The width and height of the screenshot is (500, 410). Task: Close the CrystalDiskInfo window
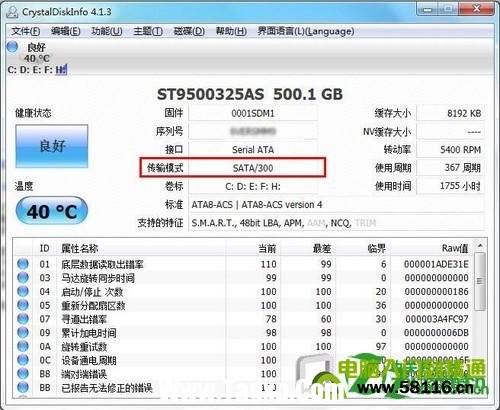pyautogui.click(x=477, y=9)
